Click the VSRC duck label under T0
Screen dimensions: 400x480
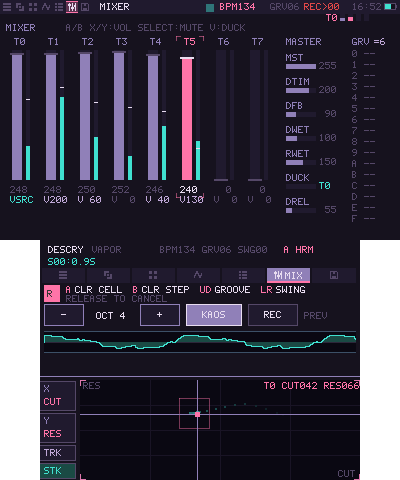pos(21,200)
